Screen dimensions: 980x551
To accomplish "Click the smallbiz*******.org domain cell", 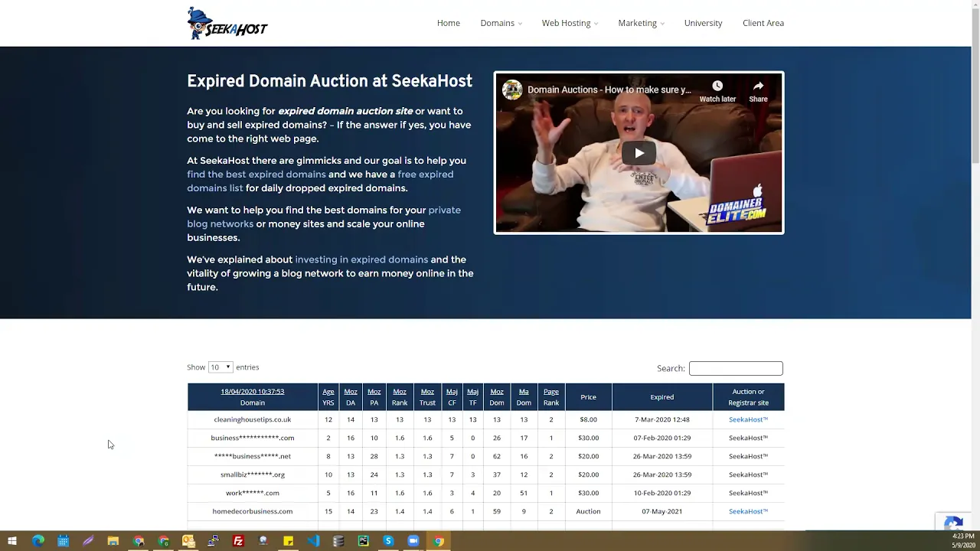I will pyautogui.click(x=253, y=474).
